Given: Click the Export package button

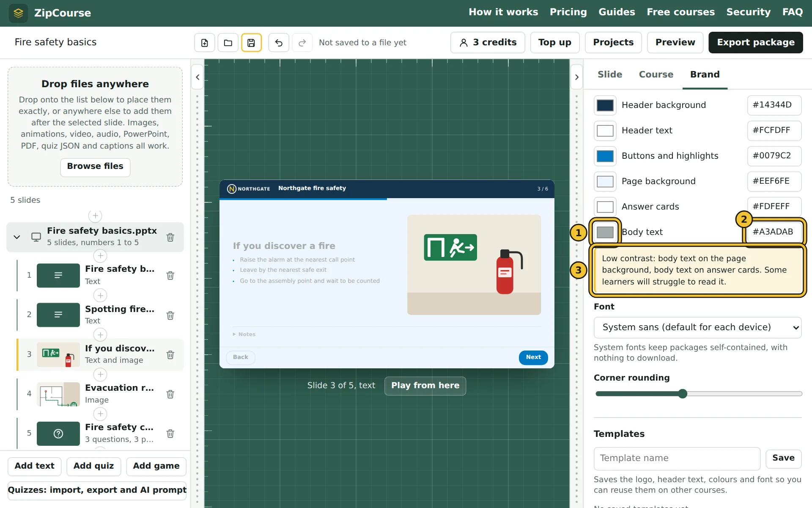Looking at the screenshot, I should pyautogui.click(x=755, y=42).
